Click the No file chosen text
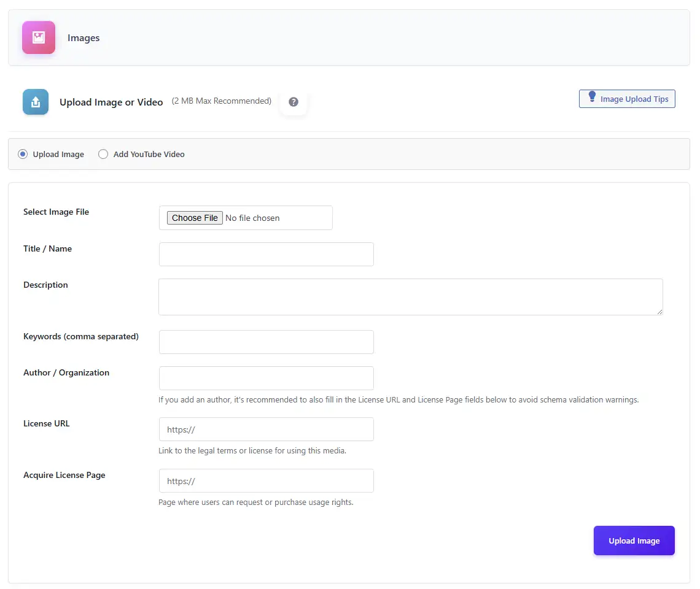The image size is (700, 589). tap(252, 217)
